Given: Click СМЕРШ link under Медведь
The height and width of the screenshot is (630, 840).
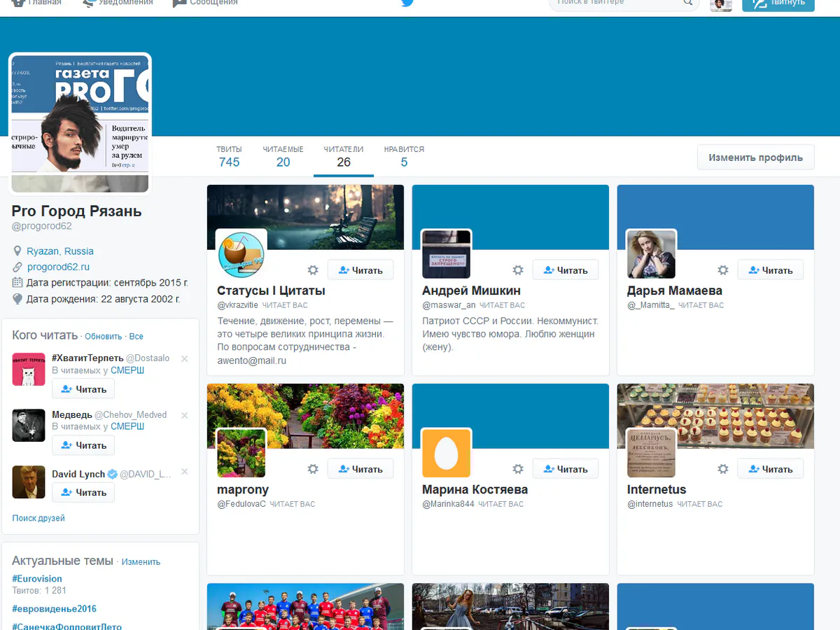Looking at the screenshot, I should tap(127, 426).
